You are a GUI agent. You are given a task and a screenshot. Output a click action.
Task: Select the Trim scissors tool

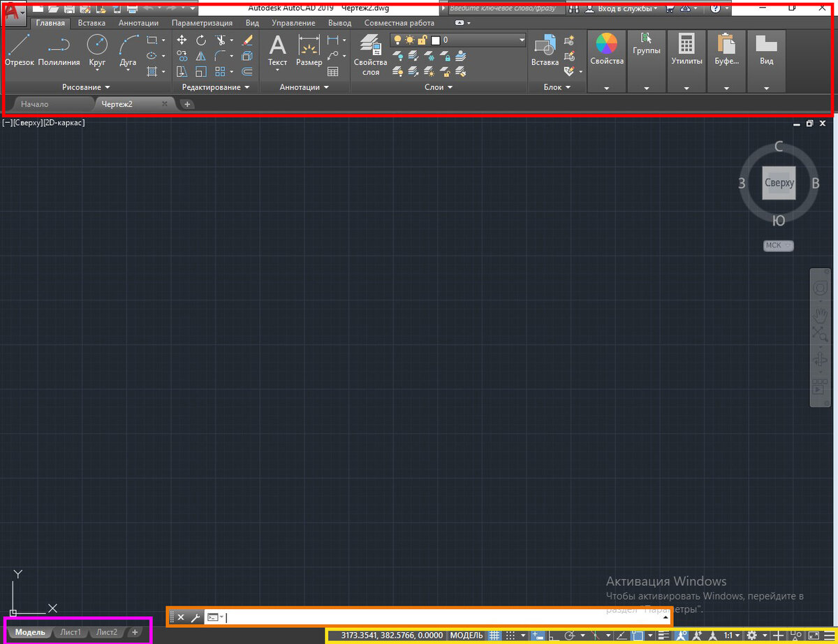[x=221, y=41]
